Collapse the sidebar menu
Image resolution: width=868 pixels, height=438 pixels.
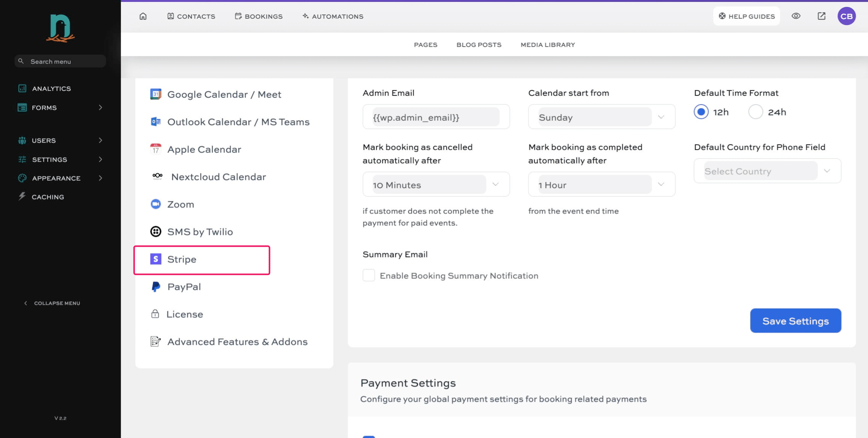coord(52,303)
